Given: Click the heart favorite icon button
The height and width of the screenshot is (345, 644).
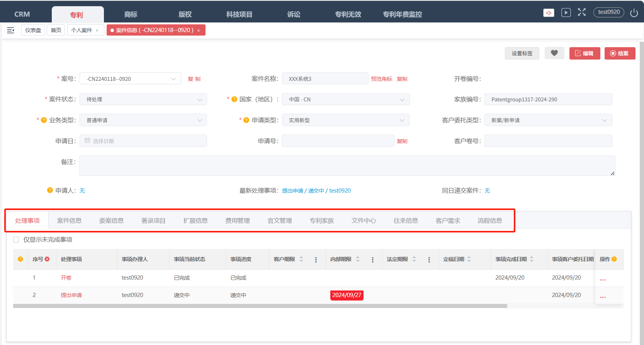Looking at the screenshot, I should click(554, 53).
